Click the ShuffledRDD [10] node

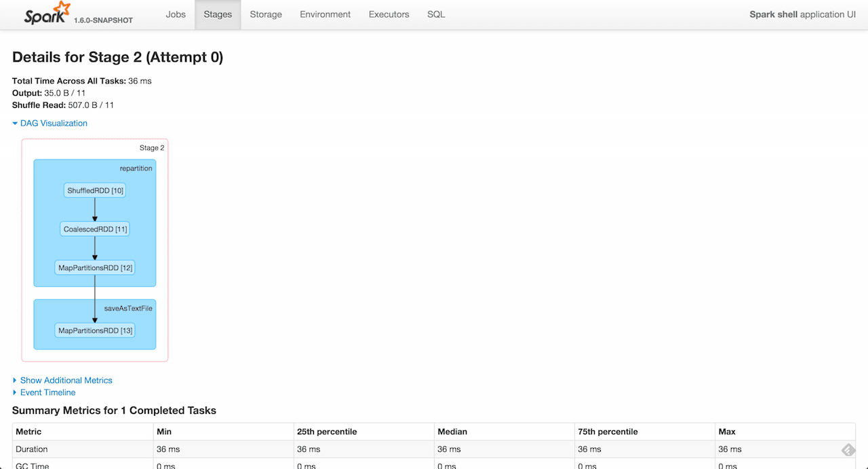pyautogui.click(x=95, y=191)
